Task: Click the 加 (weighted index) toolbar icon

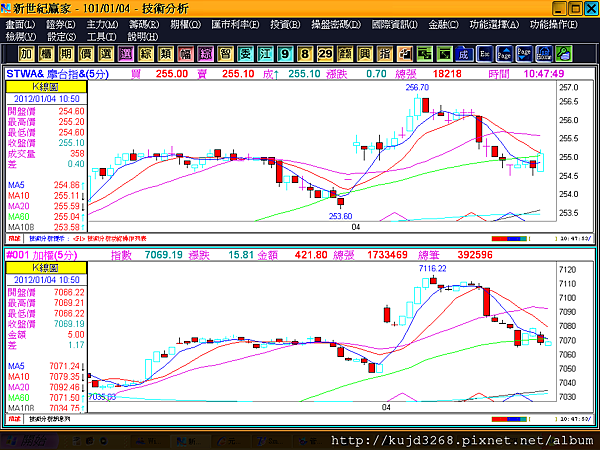Action: [26, 54]
